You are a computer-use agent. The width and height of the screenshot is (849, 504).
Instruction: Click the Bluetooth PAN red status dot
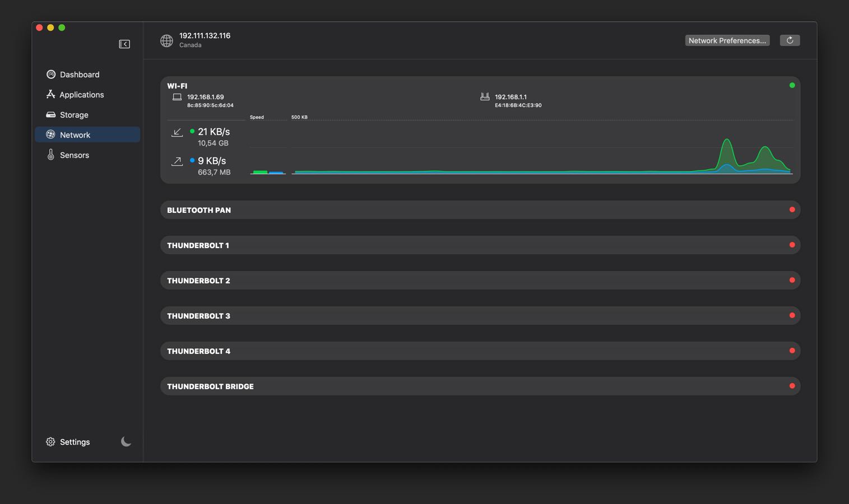tap(792, 209)
